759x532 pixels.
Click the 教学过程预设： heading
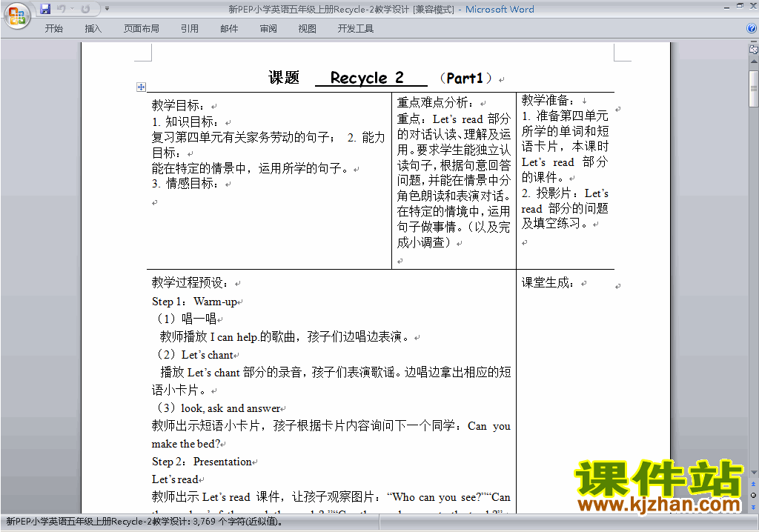[x=189, y=283]
